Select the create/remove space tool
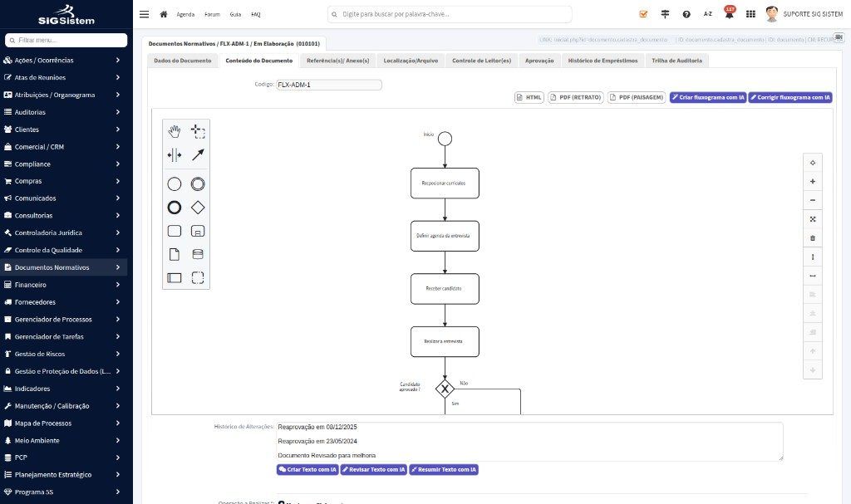 175,155
